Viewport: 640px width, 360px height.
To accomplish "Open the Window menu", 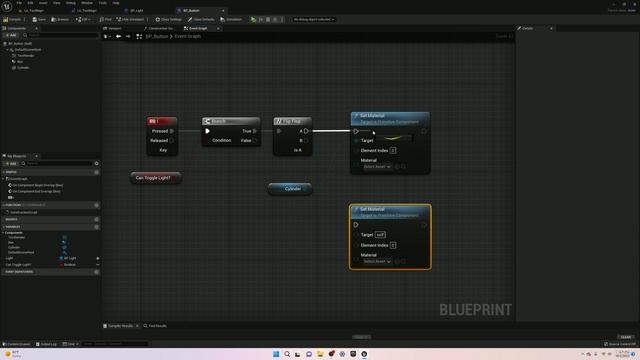I will point(87,3).
